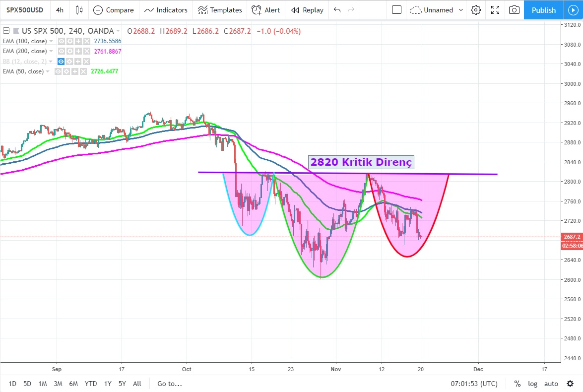Start bar Replay mode

click(307, 10)
